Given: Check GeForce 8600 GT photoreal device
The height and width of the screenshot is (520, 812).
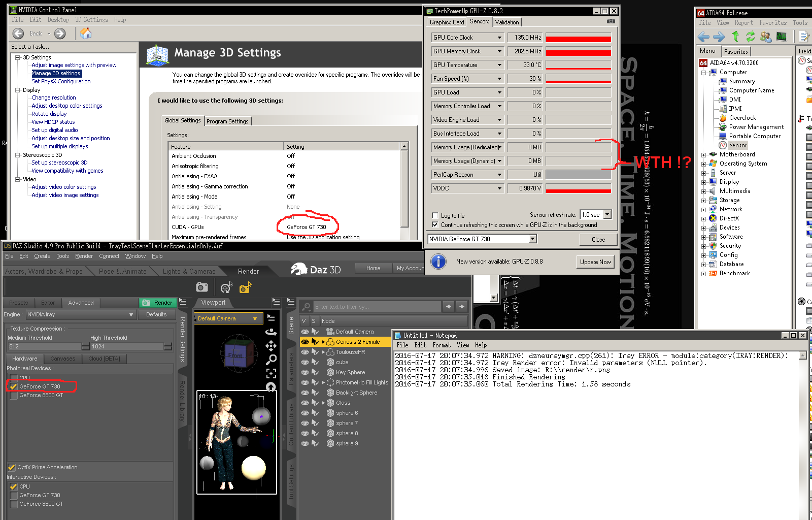Looking at the screenshot, I should coord(14,395).
